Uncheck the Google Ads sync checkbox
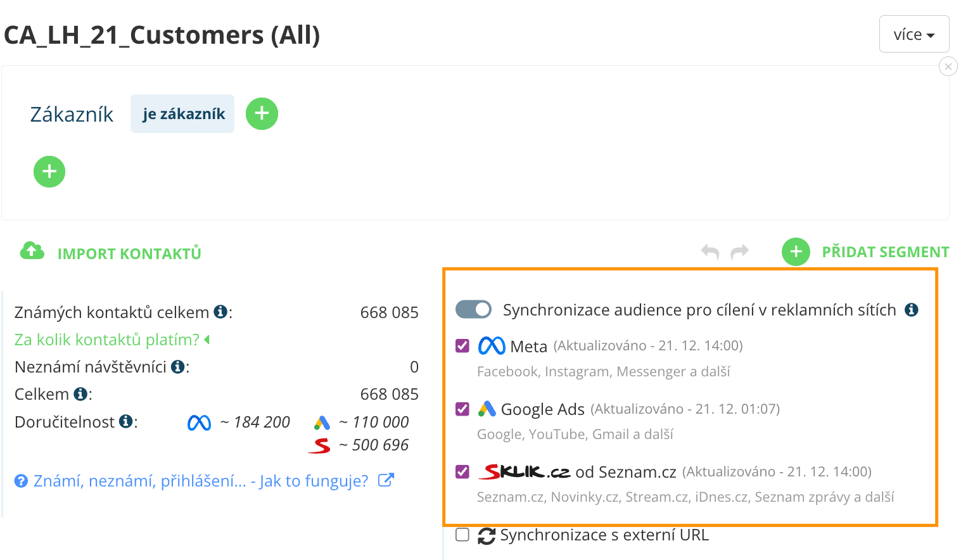Viewport: 968px width, 560px height. [x=462, y=409]
